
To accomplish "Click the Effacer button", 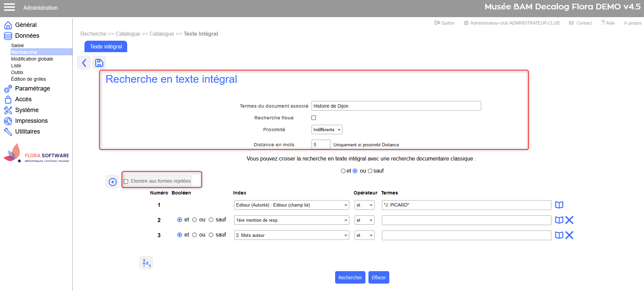I will (379, 278).
